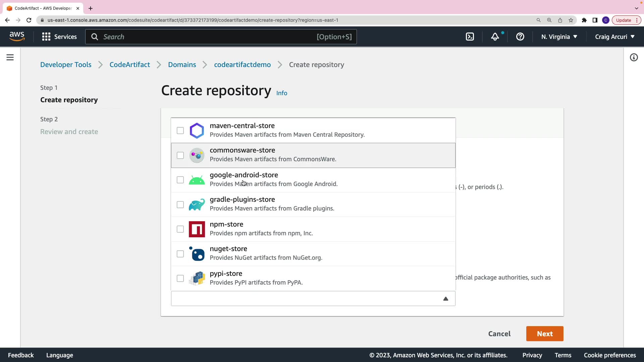Open the notifications bell icon
This screenshot has width=644, height=362.
(x=495, y=37)
